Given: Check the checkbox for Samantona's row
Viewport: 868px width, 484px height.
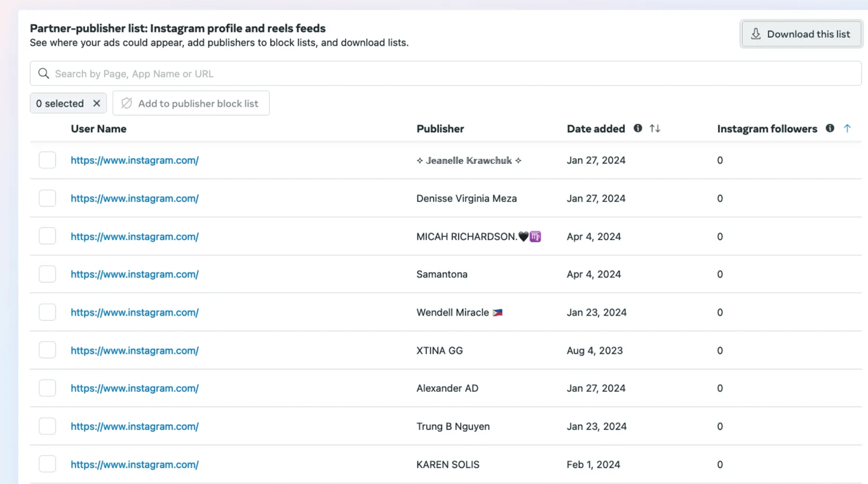Looking at the screenshot, I should click(x=47, y=274).
